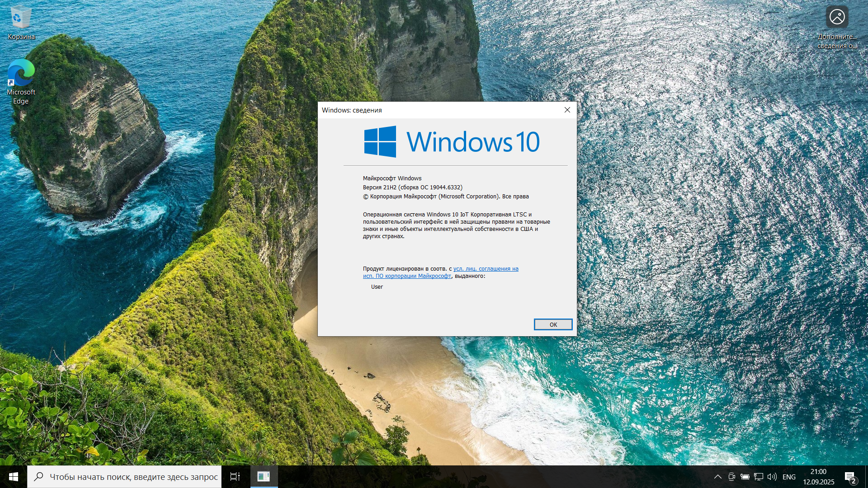Open the battery power status icon
This screenshot has width=868, height=488.
(x=745, y=477)
